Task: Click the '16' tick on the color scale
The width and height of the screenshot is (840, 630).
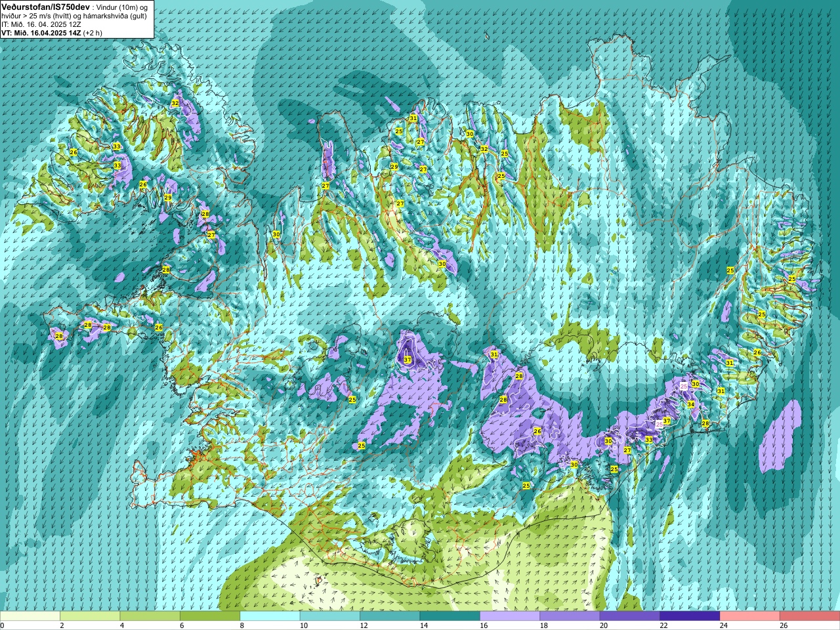Action: coord(484,626)
